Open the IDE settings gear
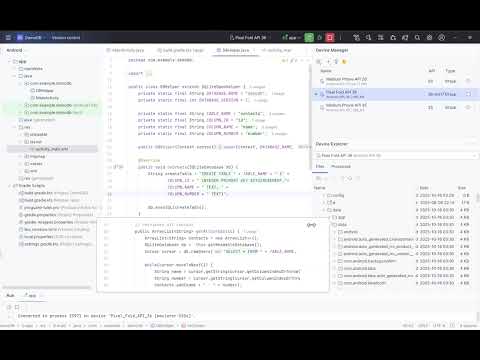This screenshot has height=360, width=480. pyautogui.click(x=430, y=38)
